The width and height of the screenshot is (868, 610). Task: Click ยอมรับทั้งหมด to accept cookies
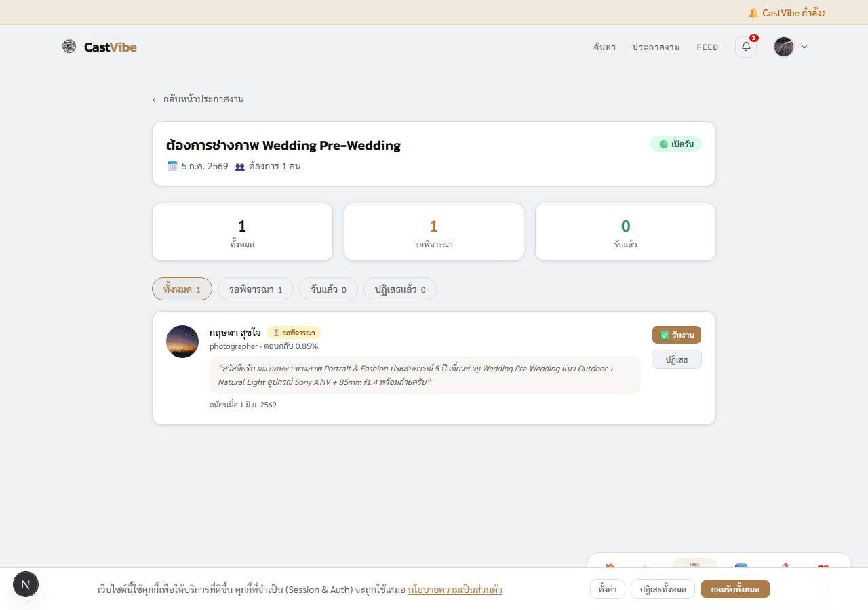point(735,589)
